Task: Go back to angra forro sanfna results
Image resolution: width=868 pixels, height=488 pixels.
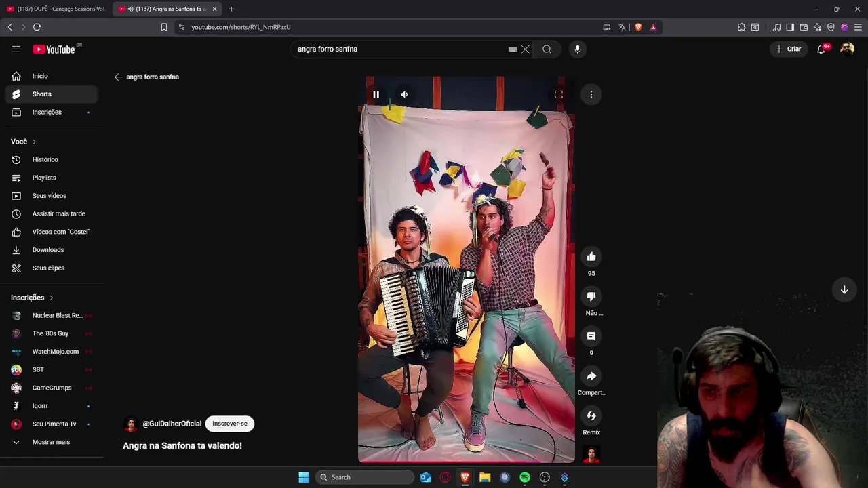Action: click(x=118, y=77)
